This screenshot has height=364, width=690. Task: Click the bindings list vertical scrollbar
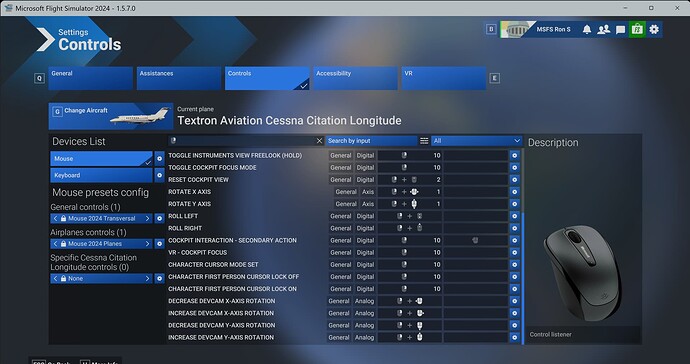tap(523, 277)
